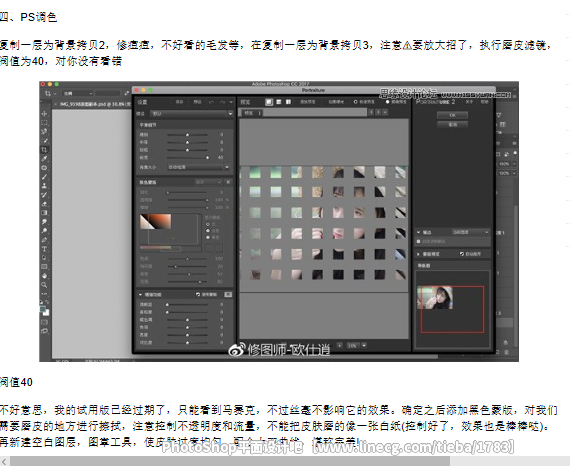Select the Eyedropper tool

tap(44, 159)
